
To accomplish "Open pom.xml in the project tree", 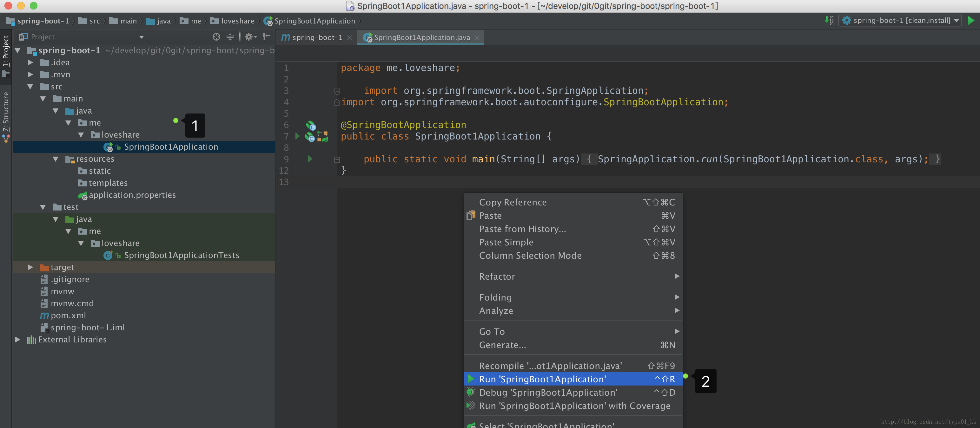I will tap(68, 315).
